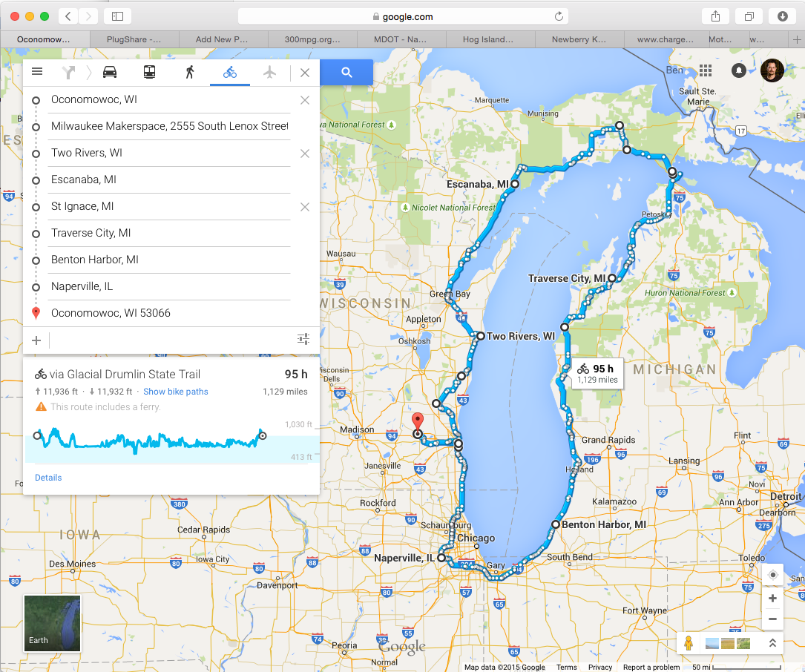Click the Traverse City, MI destination field
805x672 pixels.
coord(169,233)
